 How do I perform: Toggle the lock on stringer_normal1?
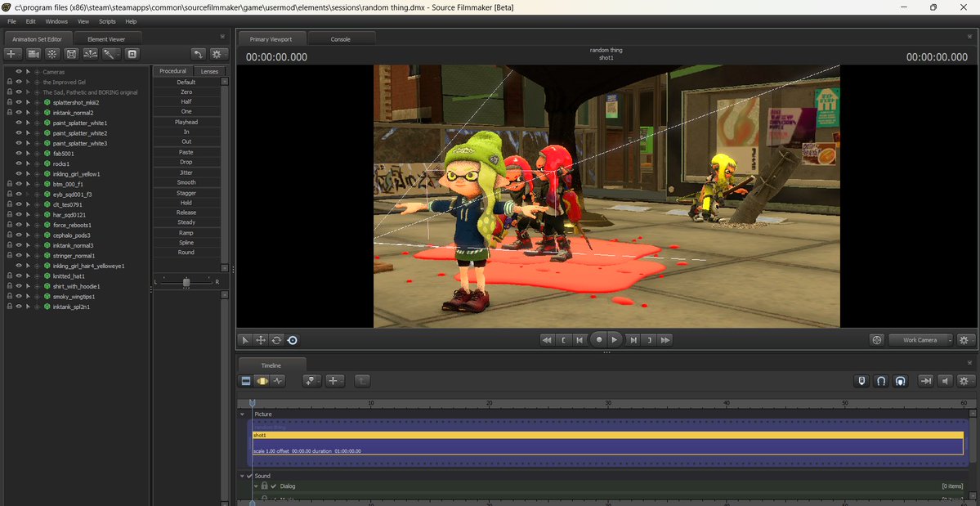coord(9,256)
